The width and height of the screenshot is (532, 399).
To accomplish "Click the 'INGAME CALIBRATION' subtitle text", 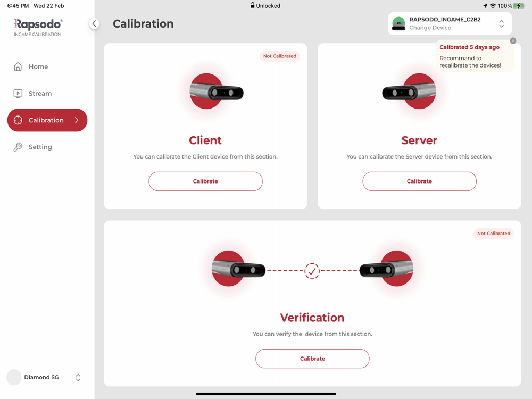I will [37, 34].
